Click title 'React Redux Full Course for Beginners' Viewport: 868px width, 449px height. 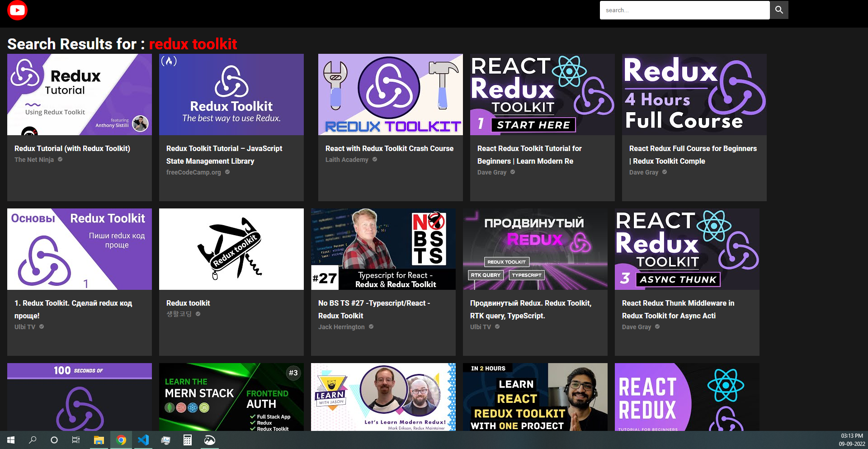(x=693, y=155)
